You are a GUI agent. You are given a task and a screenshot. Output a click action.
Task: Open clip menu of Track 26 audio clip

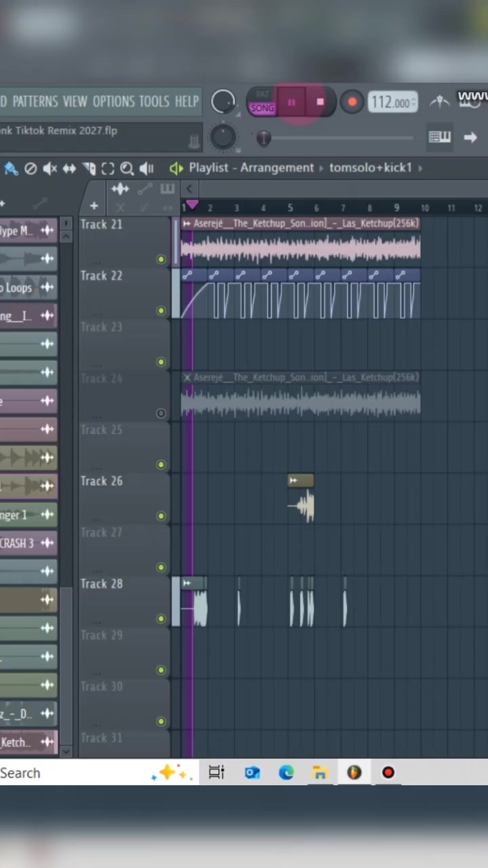point(293,480)
